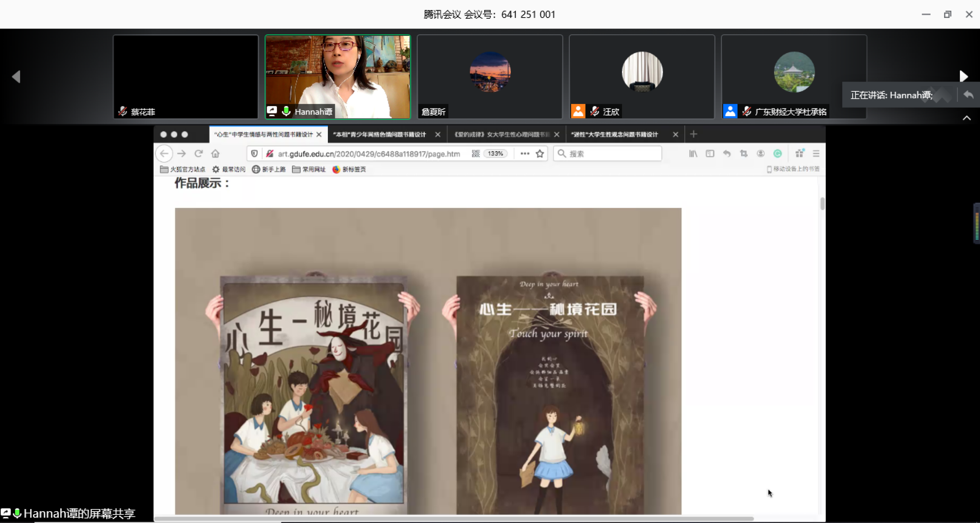This screenshot has width=980, height=523.
Task: Open the page actions three-dot menu
Action: click(x=525, y=153)
